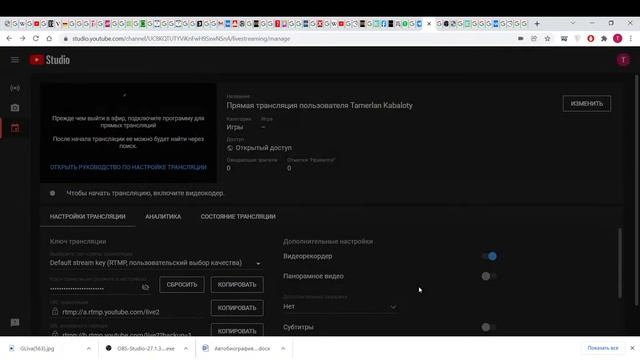Click the masked stream key field
The width and height of the screenshot is (640, 360).
(x=94, y=288)
